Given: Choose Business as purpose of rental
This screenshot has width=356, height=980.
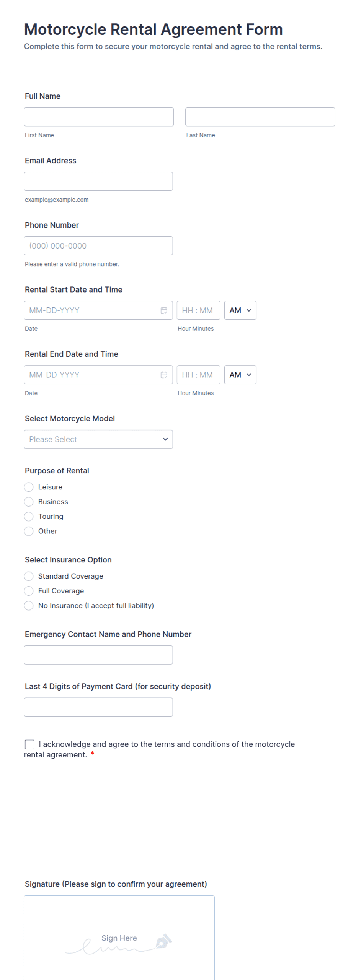Looking at the screenshot, I should 29,502.
